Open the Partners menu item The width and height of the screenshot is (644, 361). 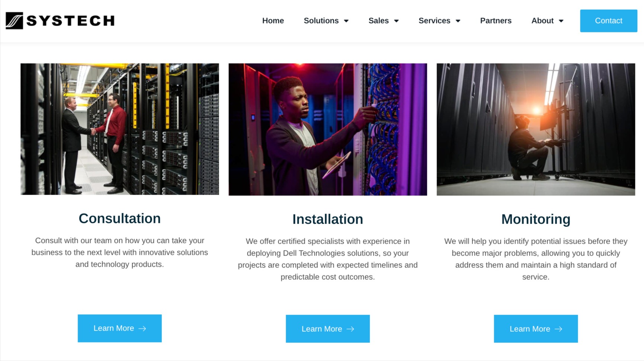(496, 21)
